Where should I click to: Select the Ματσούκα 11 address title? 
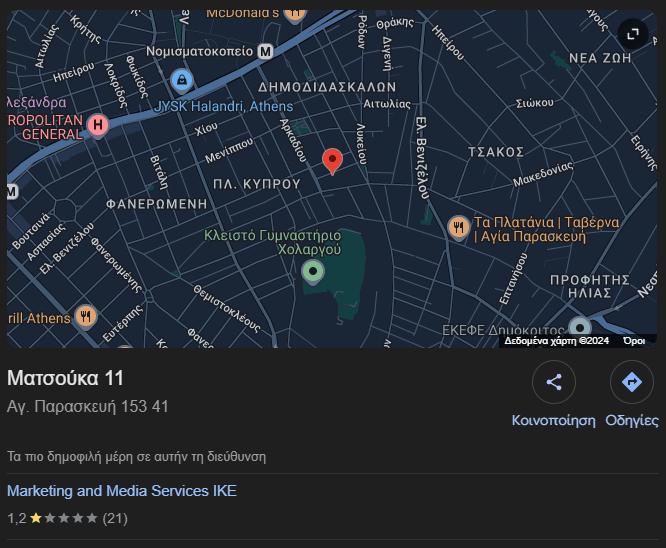click(x=65, y=378)
